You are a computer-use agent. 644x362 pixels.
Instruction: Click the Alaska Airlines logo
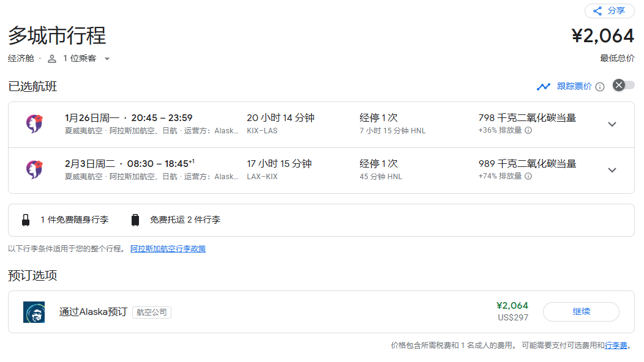(x=34, y=312)
